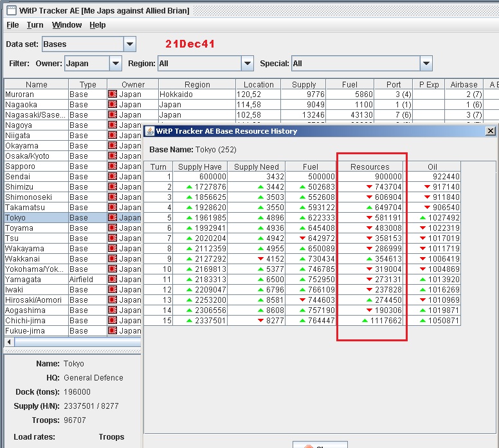The width and height of the screenshot is (499, 448).
Task: Select the Niigata base row
Action: 73,136
